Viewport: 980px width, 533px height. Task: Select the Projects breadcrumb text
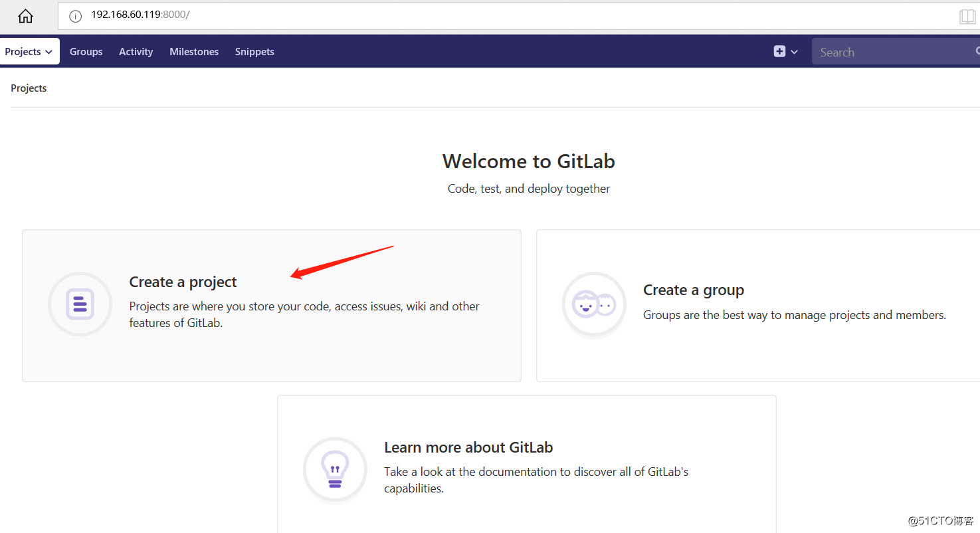tap(29, 88)
